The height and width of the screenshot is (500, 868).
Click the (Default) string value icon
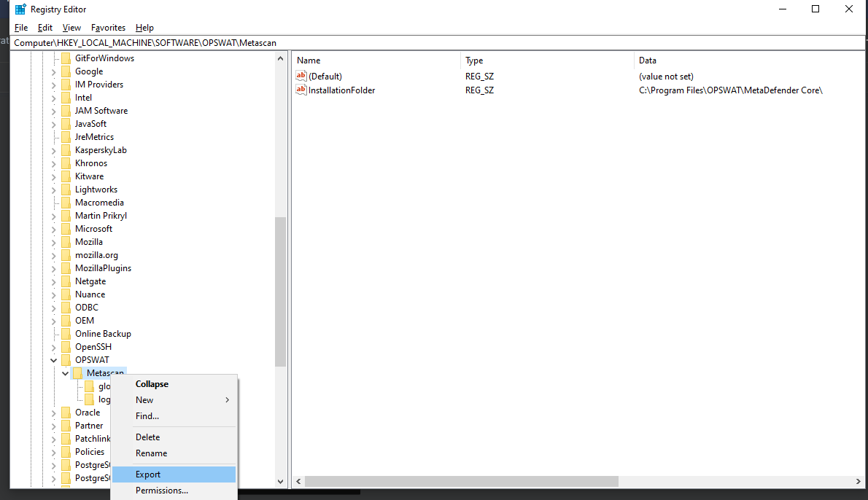[x=301, y=76]
